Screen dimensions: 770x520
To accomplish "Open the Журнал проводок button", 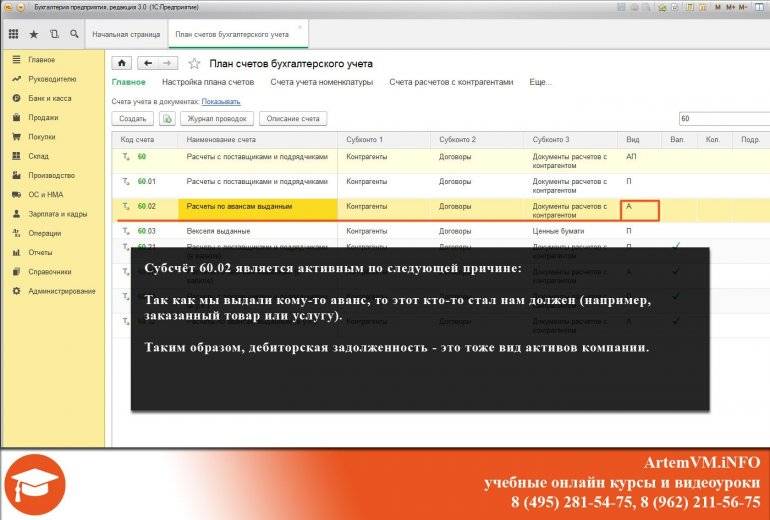I will coord(217,119).
